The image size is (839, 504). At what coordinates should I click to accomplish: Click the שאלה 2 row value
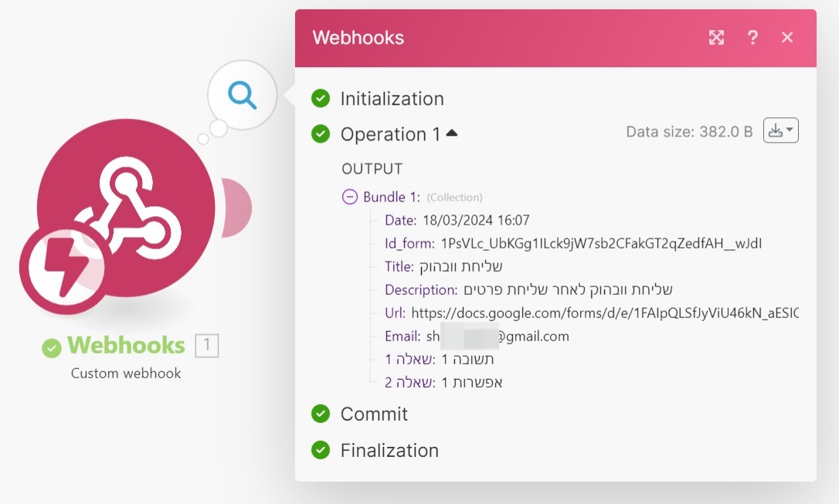tap(472, 382)
